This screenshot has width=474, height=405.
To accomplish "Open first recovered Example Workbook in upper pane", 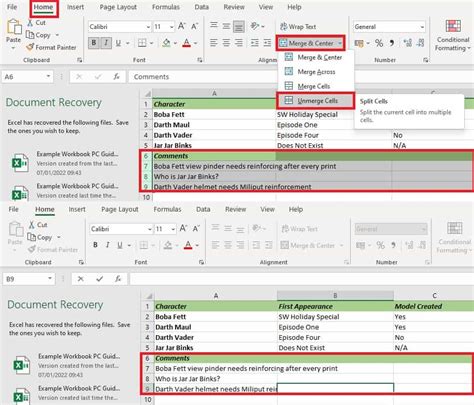I will [67, 163].
